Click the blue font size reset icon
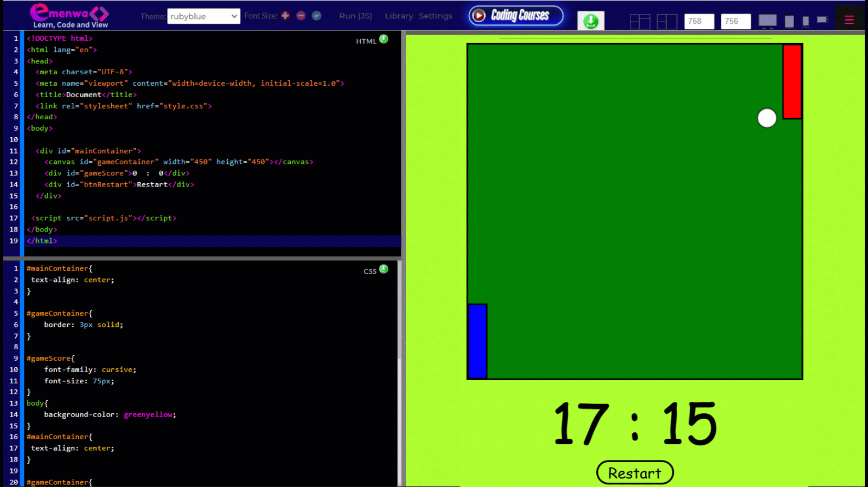 pos(317,16)
